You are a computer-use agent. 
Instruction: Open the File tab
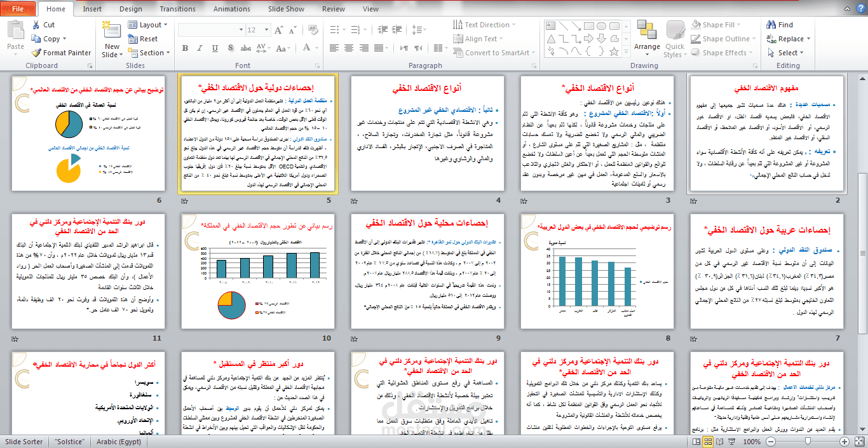click(18, 9)
